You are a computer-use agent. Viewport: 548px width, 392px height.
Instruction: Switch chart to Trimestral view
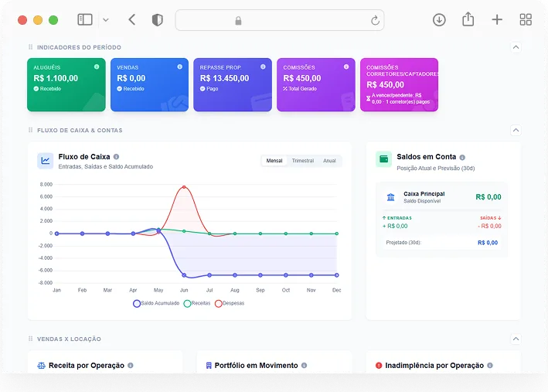303,161
